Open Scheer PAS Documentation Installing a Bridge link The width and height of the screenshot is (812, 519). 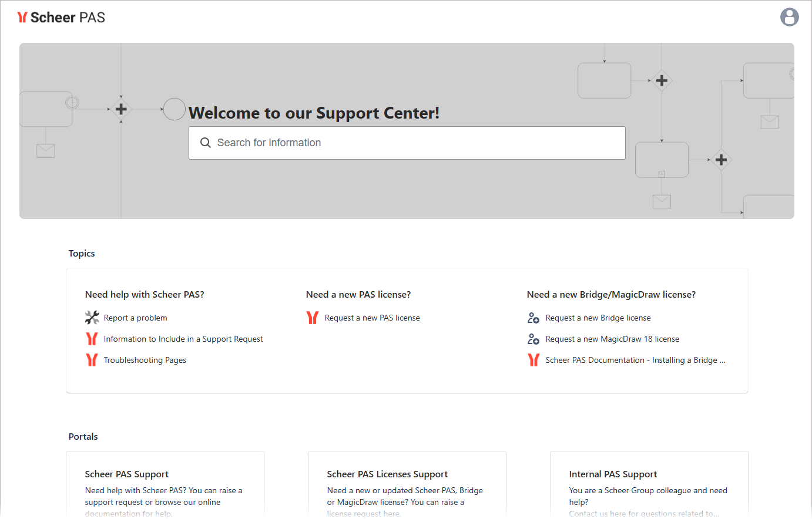(635, 360)
